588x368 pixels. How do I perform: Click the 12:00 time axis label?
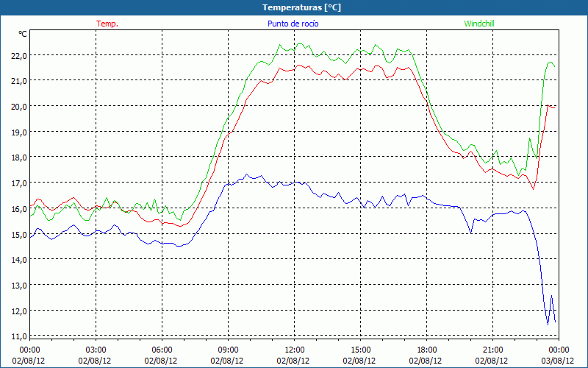coord(295,350)
